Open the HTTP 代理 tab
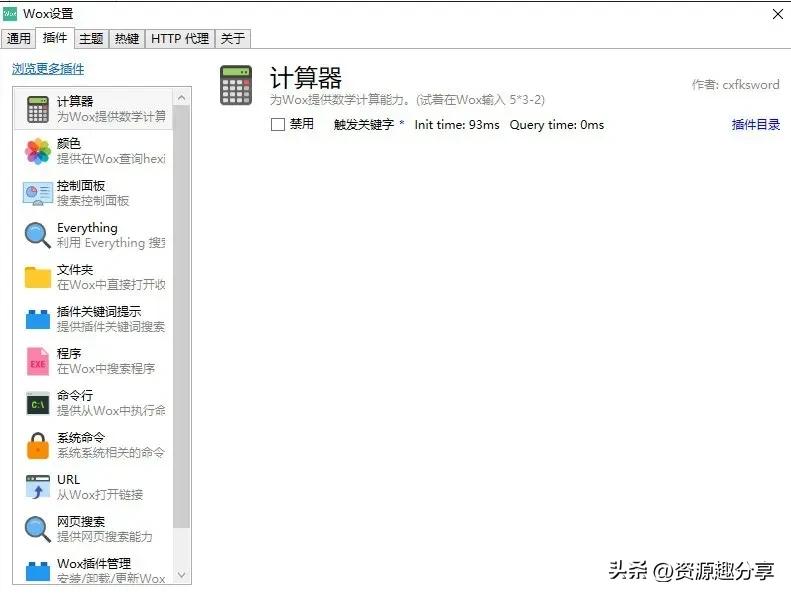 pos(180,38)
